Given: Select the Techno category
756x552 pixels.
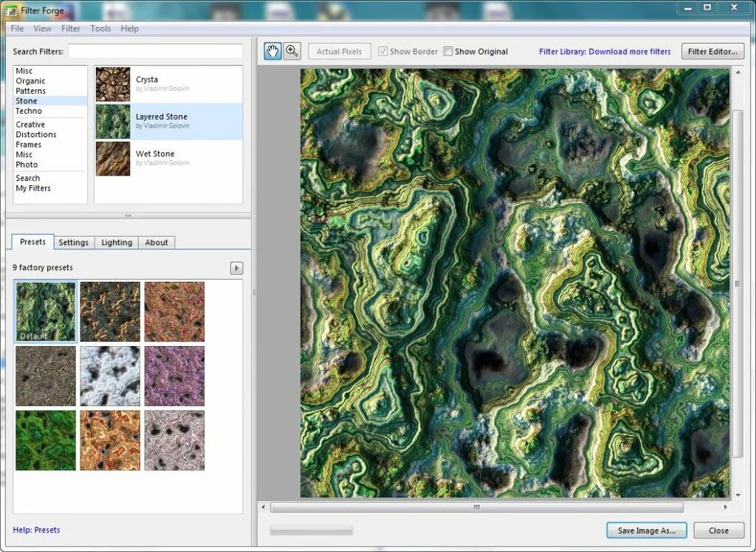Looking at the screenshot, I should (x=29, y=111).
